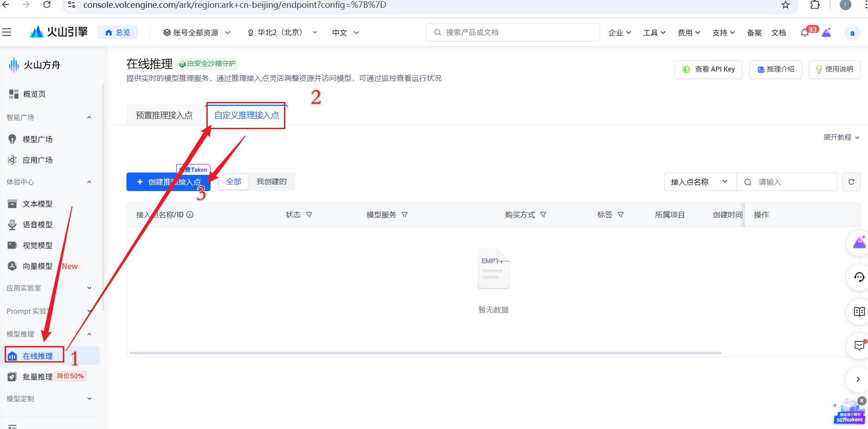Open the 企业 top menu
The width and height of the screenshot is (868, 429).
click(620, 33)
